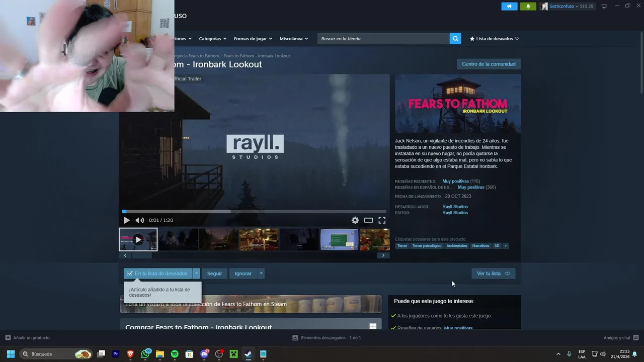Screen dimensions: 644x362
Task: Open File Explorer from the taskbar
Action: (160, 354)
